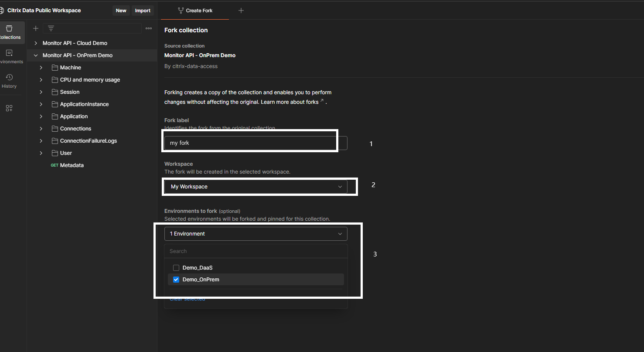This screenshot has width=644, height=352.
Task: Click the Fork label text field
Action: coord(256,143)
